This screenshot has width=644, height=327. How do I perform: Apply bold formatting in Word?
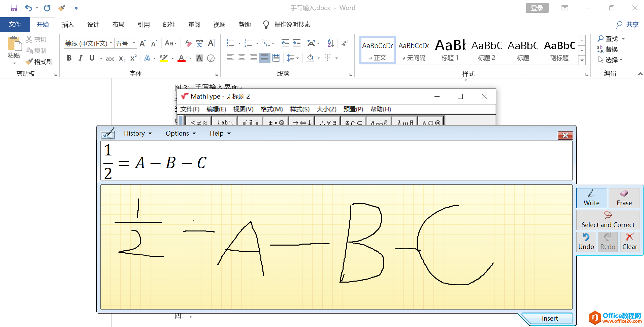pyautogui.click(x=69, y=58)
